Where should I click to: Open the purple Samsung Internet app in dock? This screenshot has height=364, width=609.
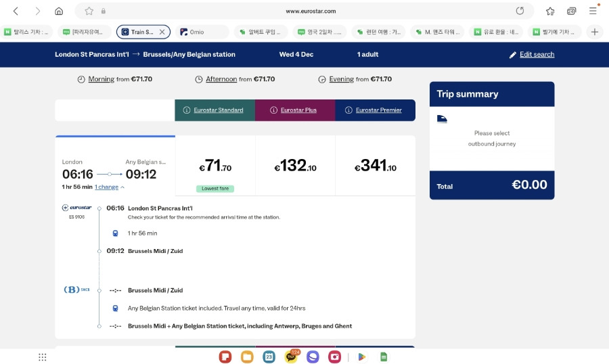pyautogui.click(x=313, y=357)
